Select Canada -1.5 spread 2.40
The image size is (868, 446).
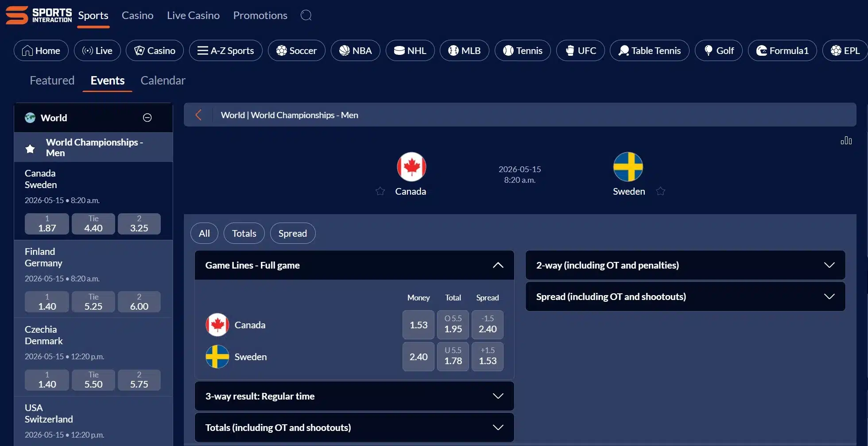488,325
